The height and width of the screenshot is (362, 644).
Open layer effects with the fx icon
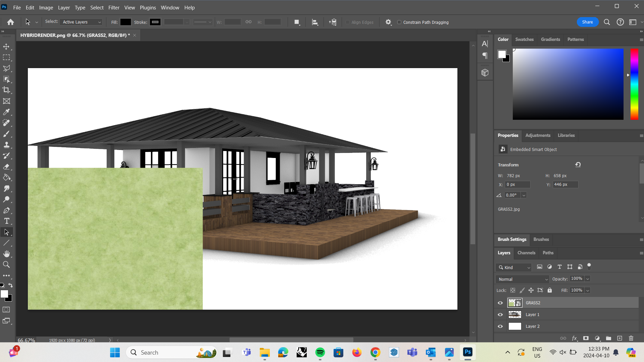pos(575,338)
